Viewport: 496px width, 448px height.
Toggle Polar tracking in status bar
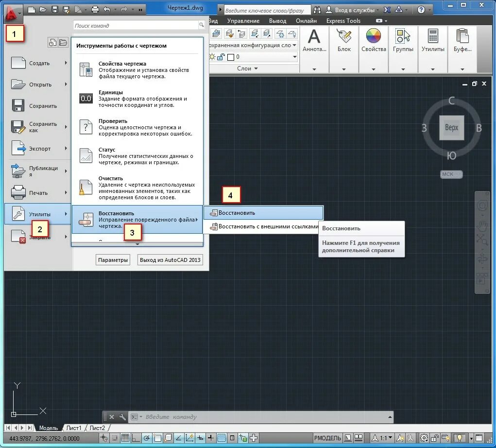pyautogui.click(x=146, y=438)
